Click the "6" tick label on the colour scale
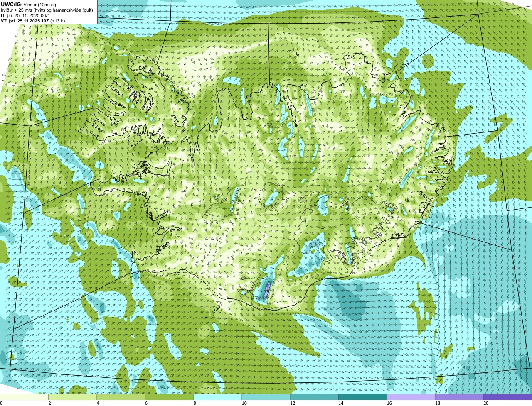532x406 pixels. [146, 403]
